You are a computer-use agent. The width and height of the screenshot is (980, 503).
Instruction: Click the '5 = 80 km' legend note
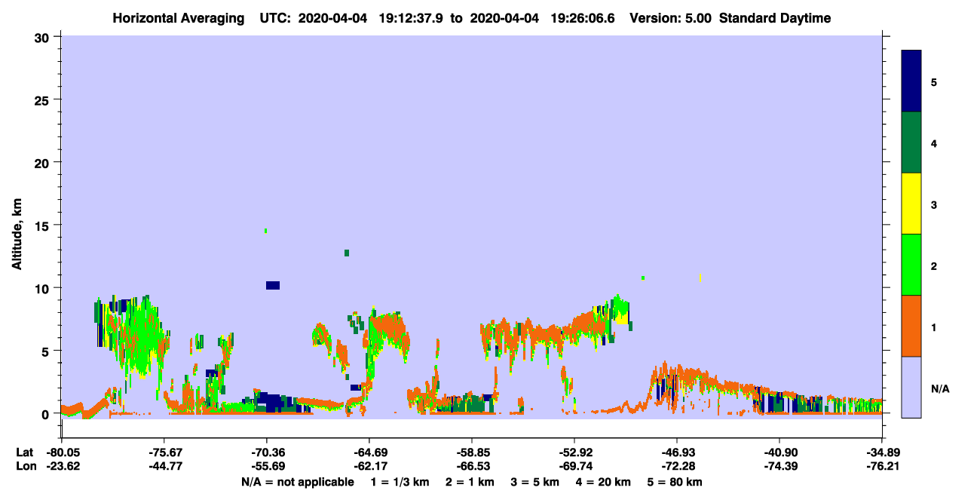coord(675,482)
